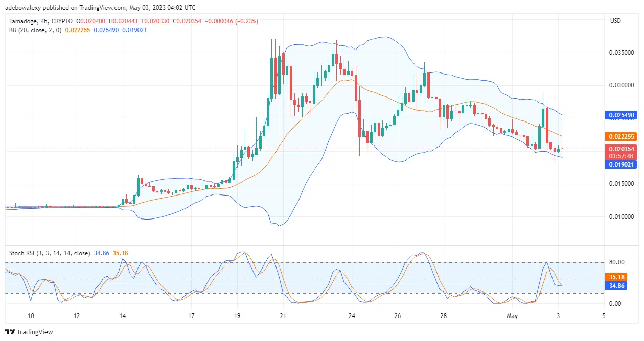This screenshot has height=341, width=644.
Task: Click the '21' date label on time axis
Action: coord(283,316)
